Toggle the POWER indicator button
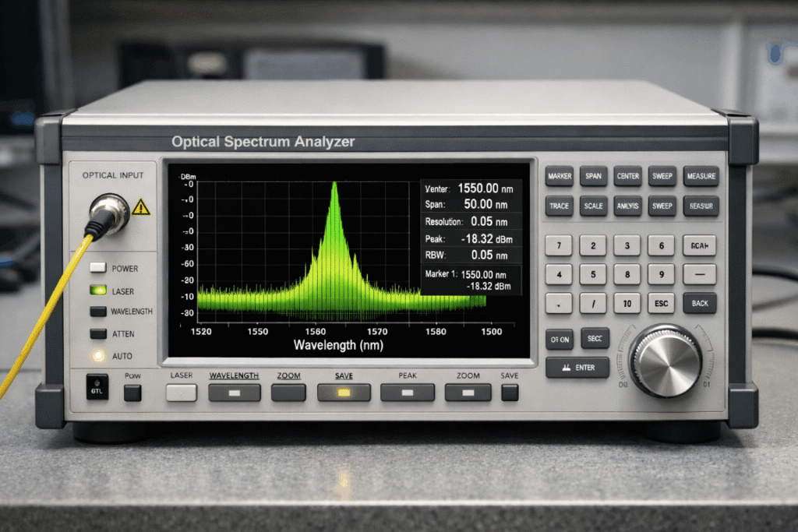 pos(97,267)
